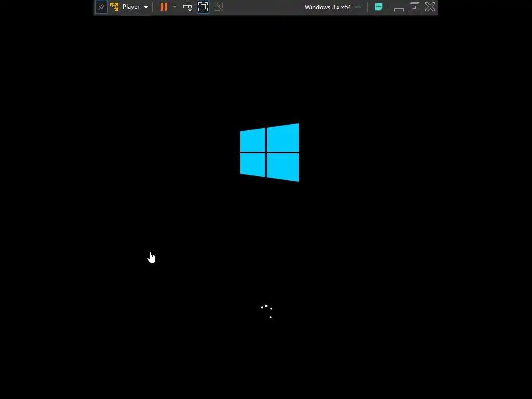Click the VMware Player logo icon

click(114, 7)
